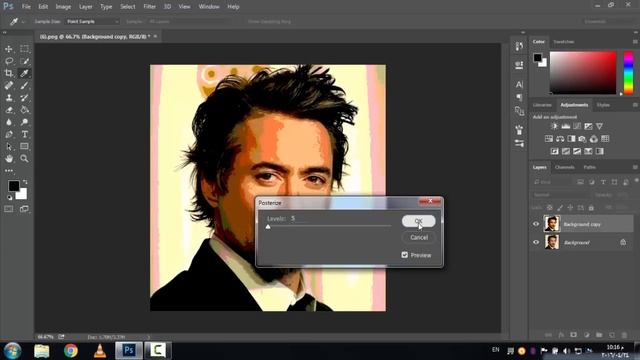Open the Edit Toolbar three-dots button

click(x=9, y=171)
